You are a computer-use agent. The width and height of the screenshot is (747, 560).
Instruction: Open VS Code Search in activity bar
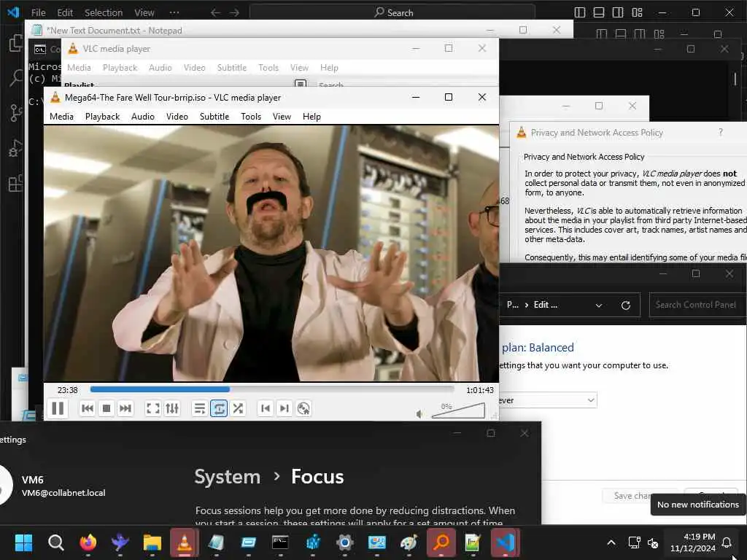click(x=16, y=77)
